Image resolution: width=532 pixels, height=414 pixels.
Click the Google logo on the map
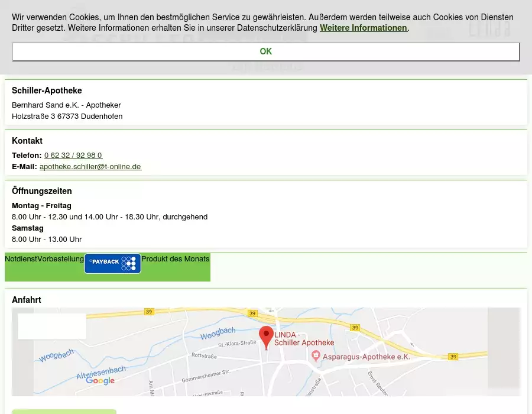(100, 380)
